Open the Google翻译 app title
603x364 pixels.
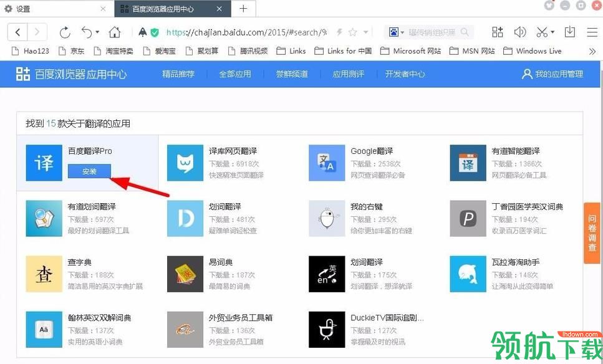(372, 151)
